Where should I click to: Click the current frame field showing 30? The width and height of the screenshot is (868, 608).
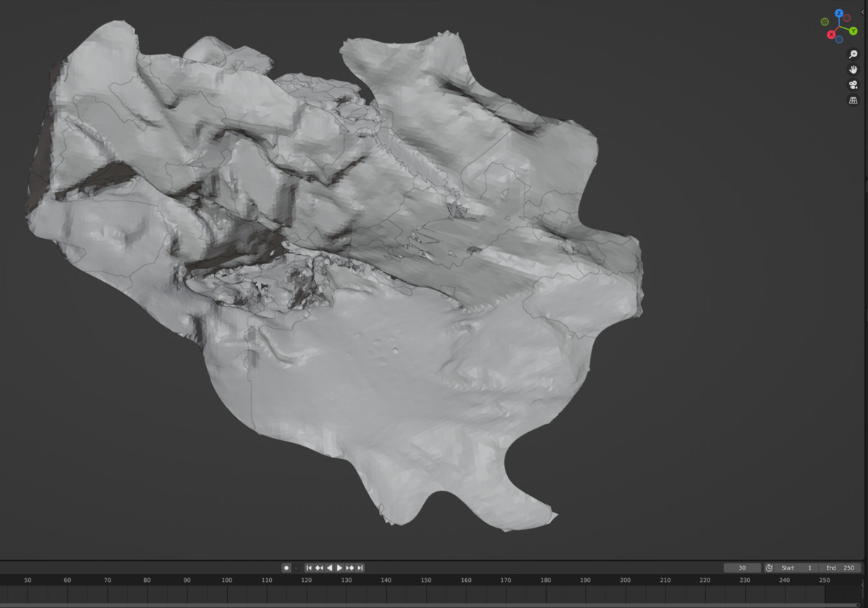click(x=742, y=568)
